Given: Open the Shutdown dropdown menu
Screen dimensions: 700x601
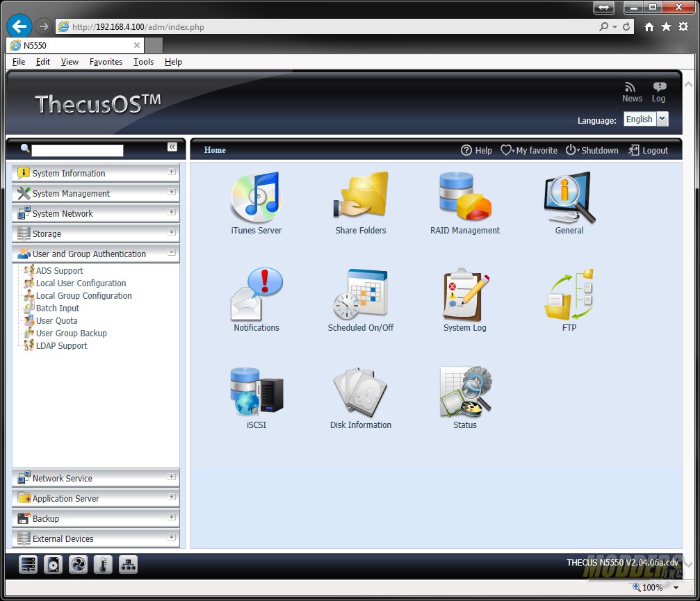Looking at the screenshot, I should click(592, 150).
